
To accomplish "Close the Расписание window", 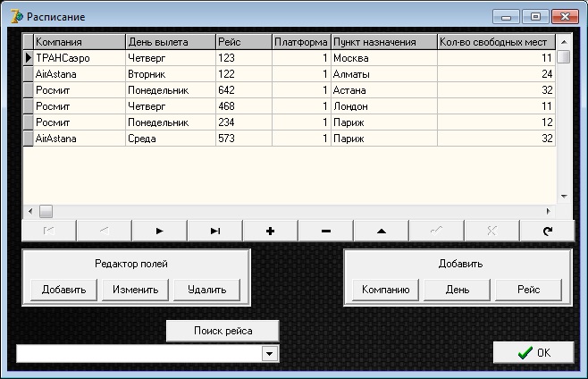I will (565, 17).
